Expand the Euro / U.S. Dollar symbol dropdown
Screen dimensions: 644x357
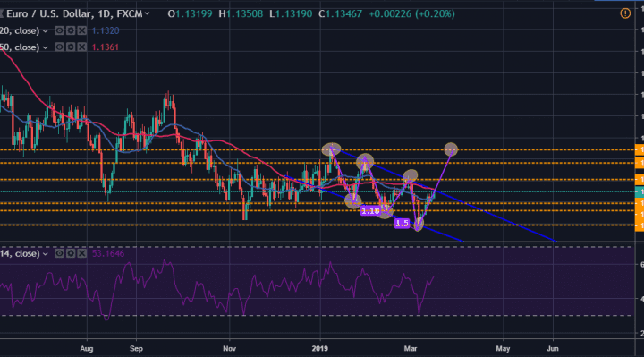click(147, 14)
